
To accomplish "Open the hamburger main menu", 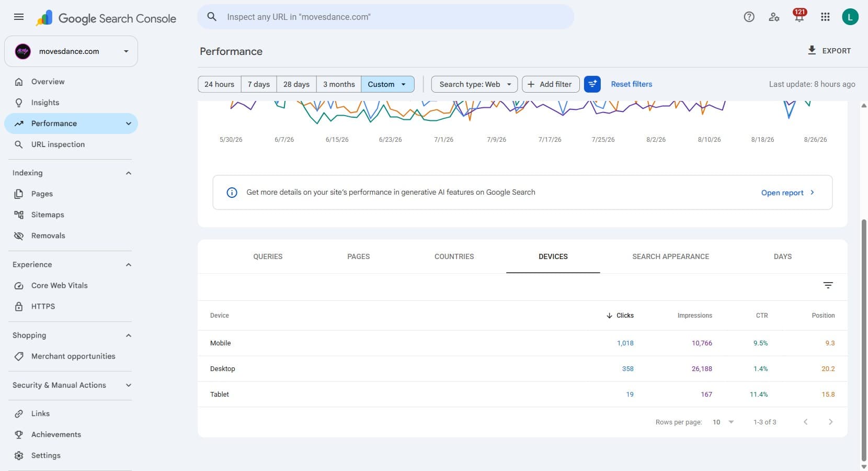I will coord(19,17).
